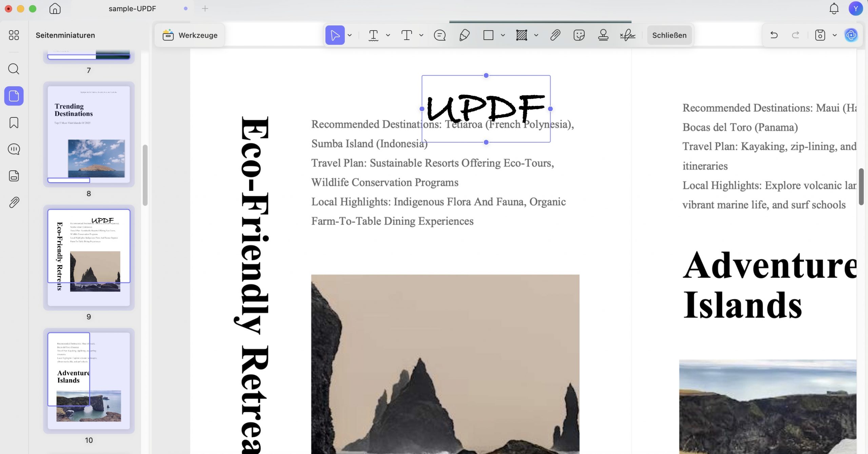The width and height of the screenshot is (868, 454).
Task: Click page number 8 label
Action: tap(89, 193)
